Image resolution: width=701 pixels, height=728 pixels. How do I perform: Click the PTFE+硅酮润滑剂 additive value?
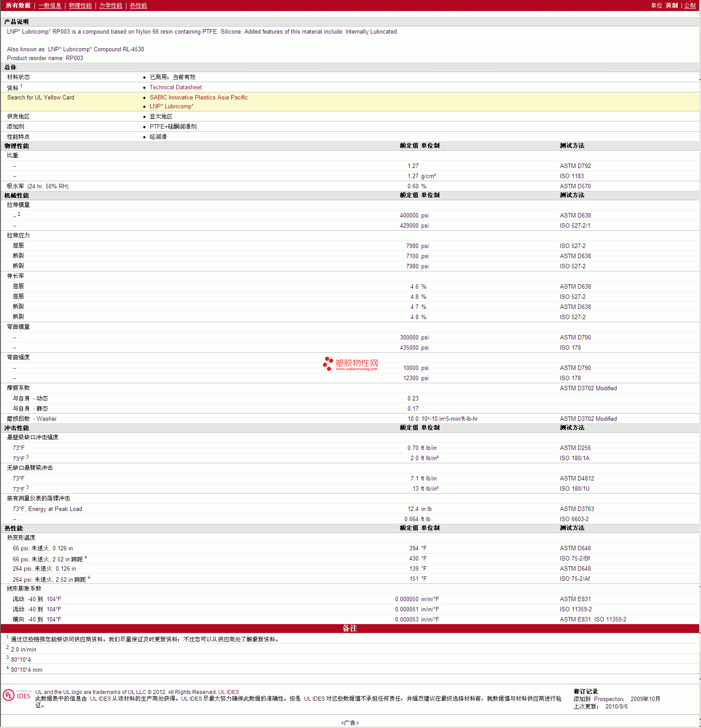[x=173, y=127]
